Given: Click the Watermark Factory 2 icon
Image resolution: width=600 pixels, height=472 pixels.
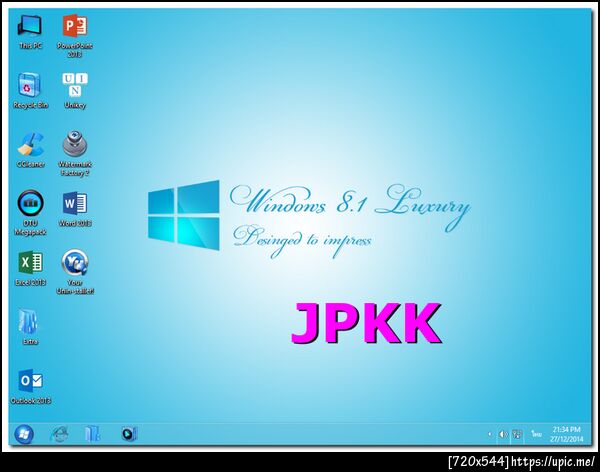Looking at the screenshot, I should 75,154.
